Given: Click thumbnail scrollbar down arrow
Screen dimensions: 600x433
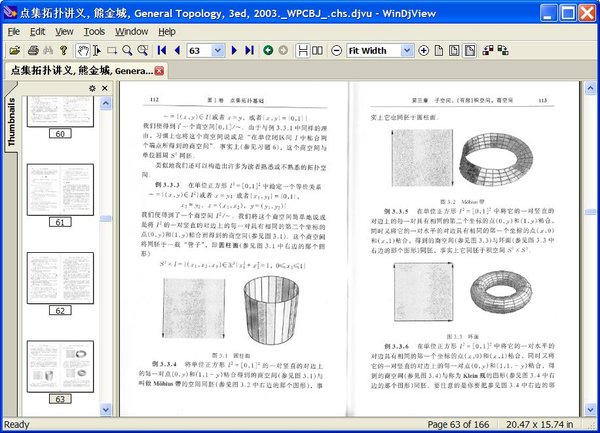Looking at the screenshot, I should click(x=106, y=410).
